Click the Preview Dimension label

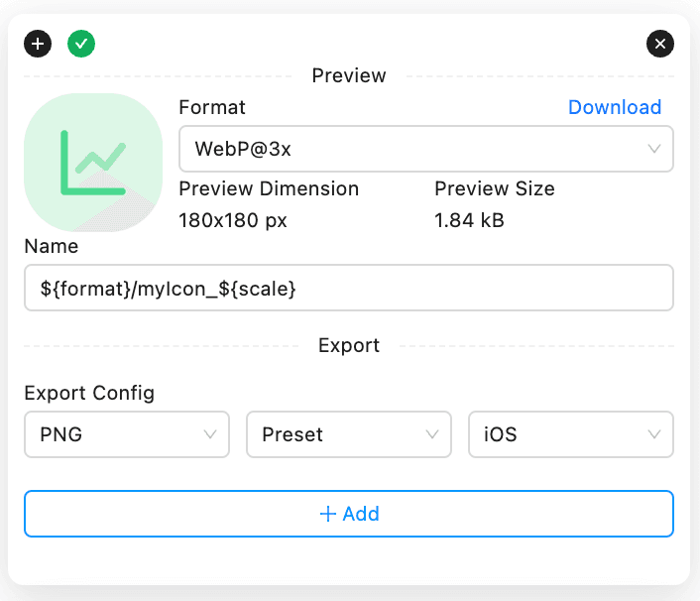(x=269, y=188)
